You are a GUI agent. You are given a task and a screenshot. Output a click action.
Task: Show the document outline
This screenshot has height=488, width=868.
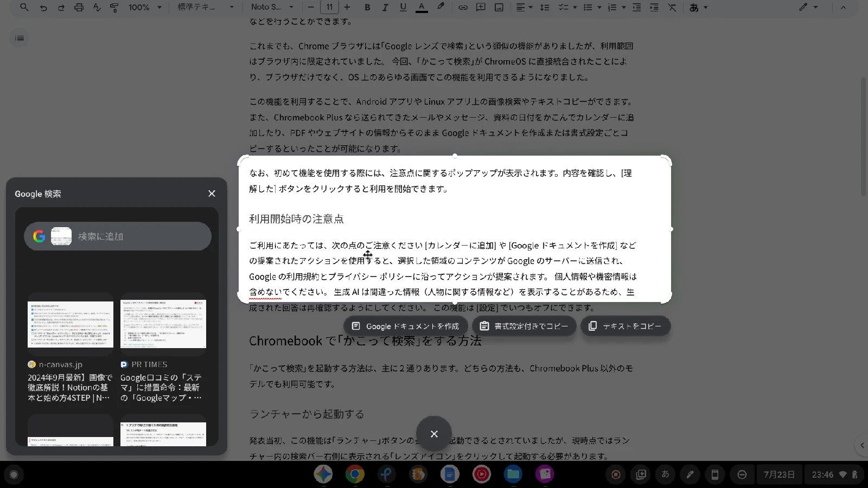pyautogui.click(x=20, y=38)
